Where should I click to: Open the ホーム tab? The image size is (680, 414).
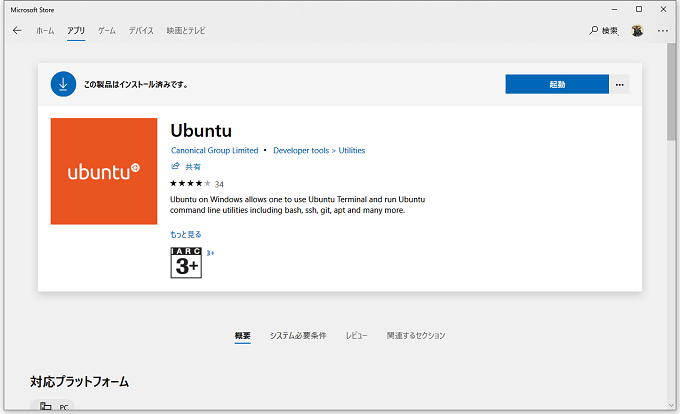pyautogui.click(x=45, y=30)
